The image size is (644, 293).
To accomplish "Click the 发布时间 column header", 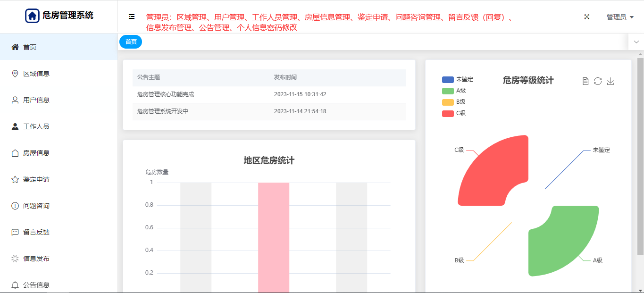I will 285,77.
